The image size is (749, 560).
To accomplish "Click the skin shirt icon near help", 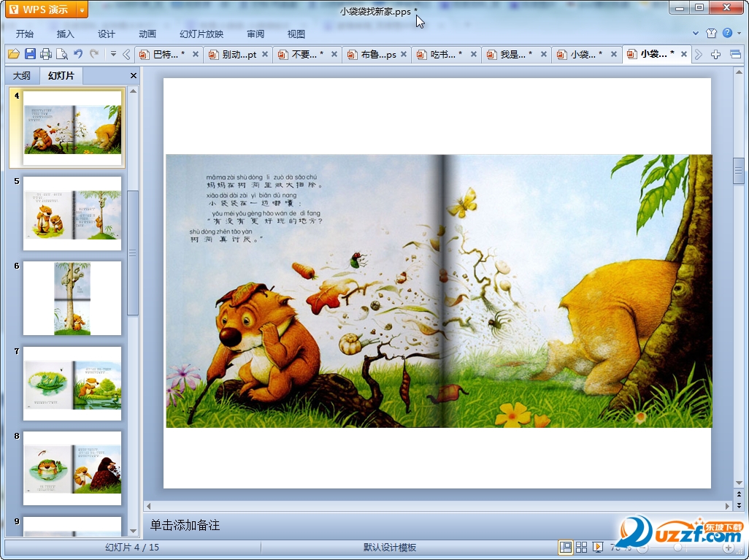I will click(711, 33).
